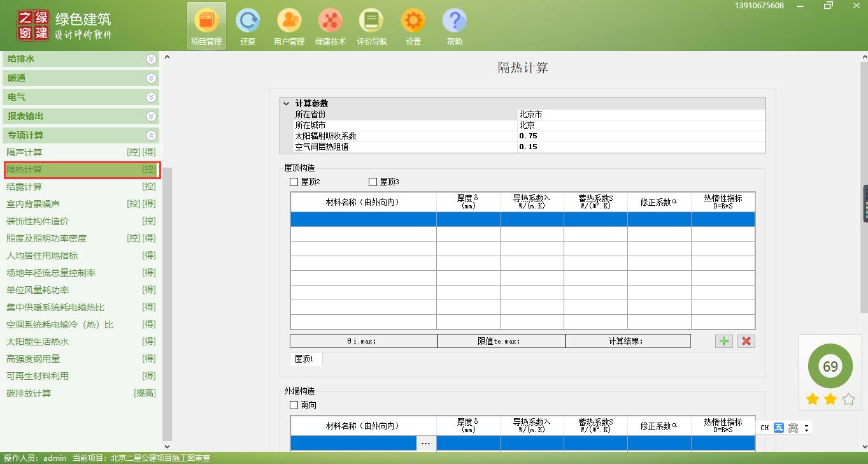
Task: Select 装饰性构件造价 in sidebar
Action: tap(80, 221)
